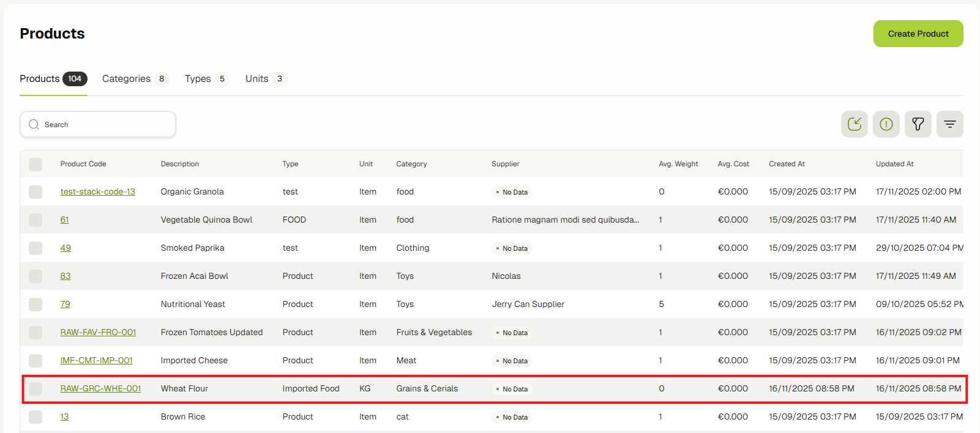
Task: Toggle the select-all checkbox in table header
Action: (x=36, y=164)
